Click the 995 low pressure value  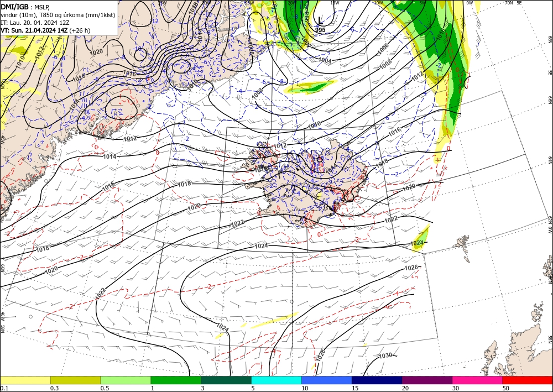point(320,30)
